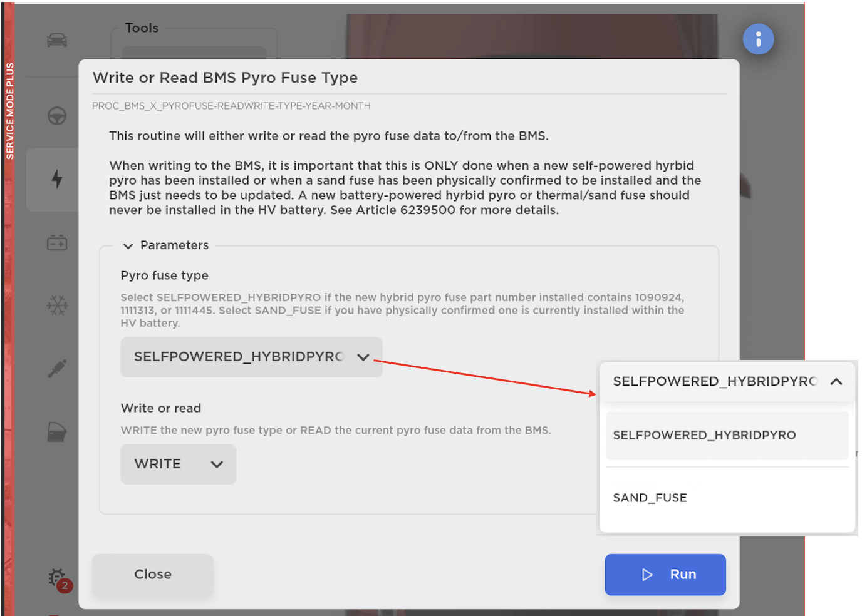Open the WRITE dropdown under Write or read
This screenshot has height=616, width=862.
[178, 464]
